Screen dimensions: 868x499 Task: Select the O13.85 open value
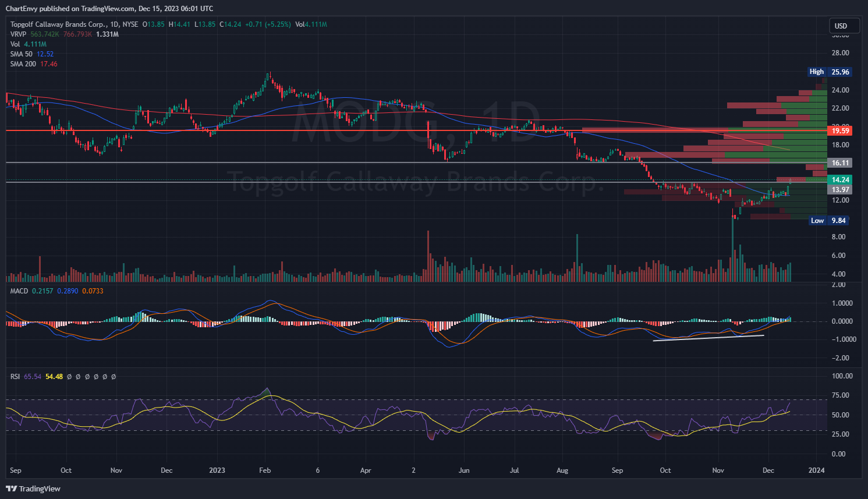point(154,24)
